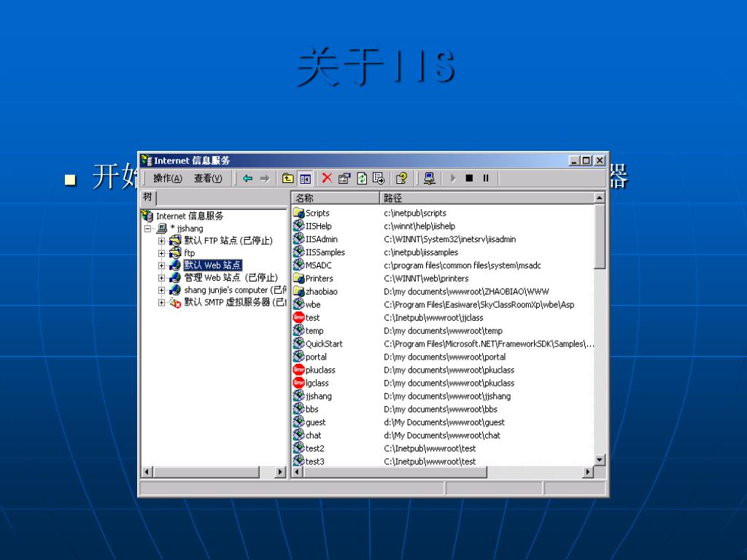Viewport: 747px width, 560px height.
Task: Select shang junjie's computer tree item
Action: [x=235, y=290]
